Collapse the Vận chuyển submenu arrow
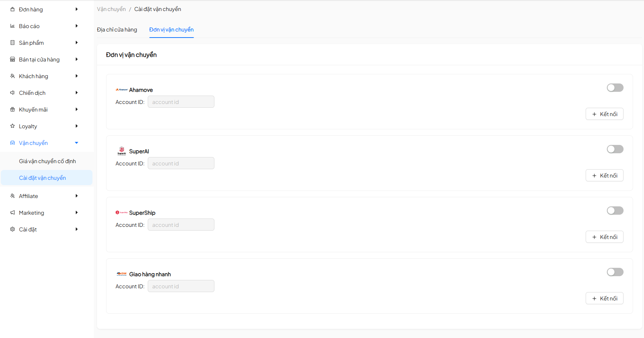 pos(77,143)
